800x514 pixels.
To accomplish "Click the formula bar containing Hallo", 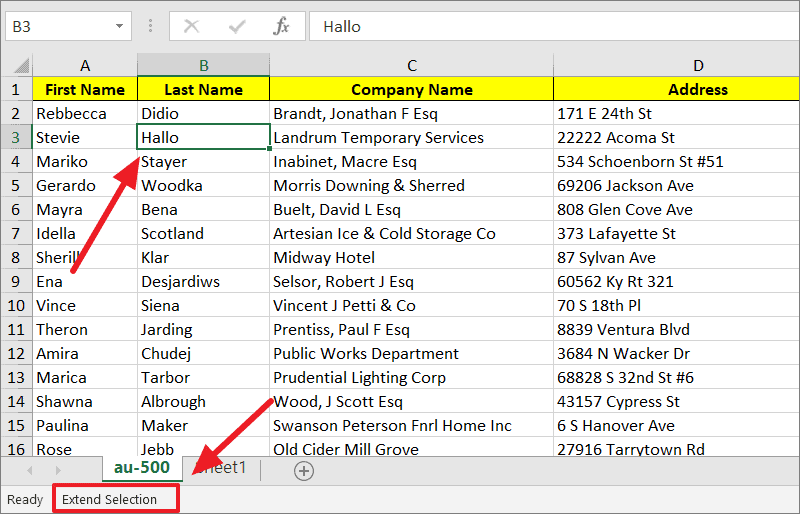I will (x=554, y=26).
